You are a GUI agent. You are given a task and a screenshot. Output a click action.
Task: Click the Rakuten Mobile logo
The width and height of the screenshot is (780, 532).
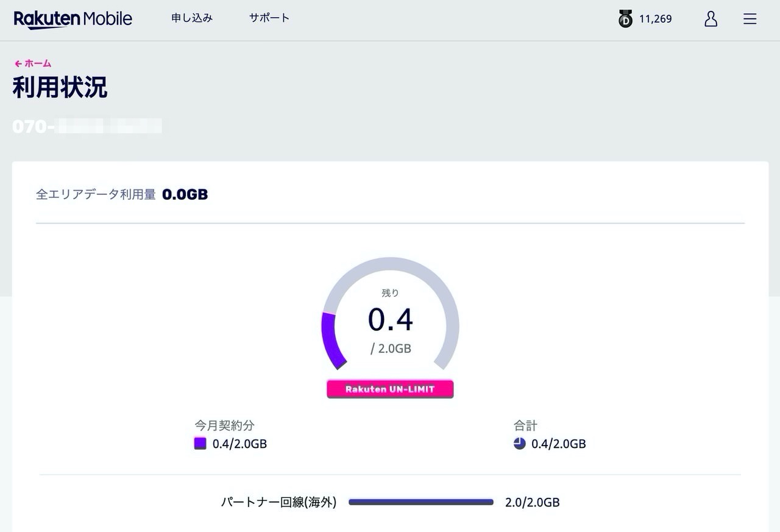pos(73,19)
